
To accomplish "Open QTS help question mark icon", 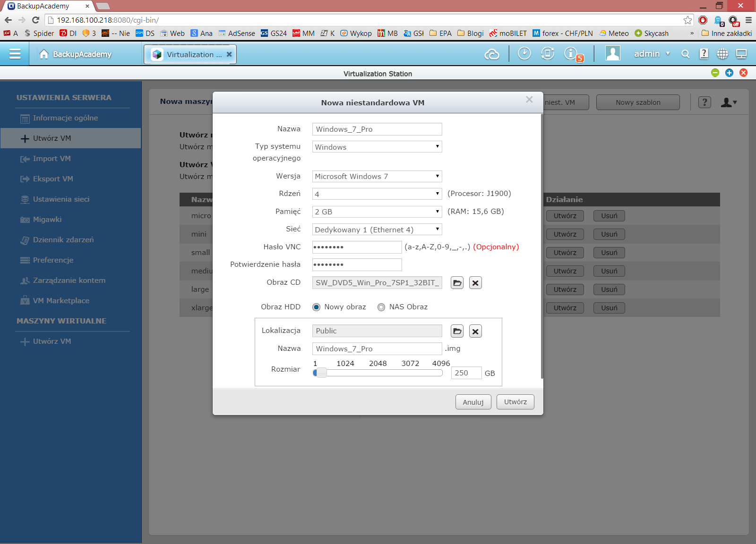I will pyautogui.click(x=704, y=54).
